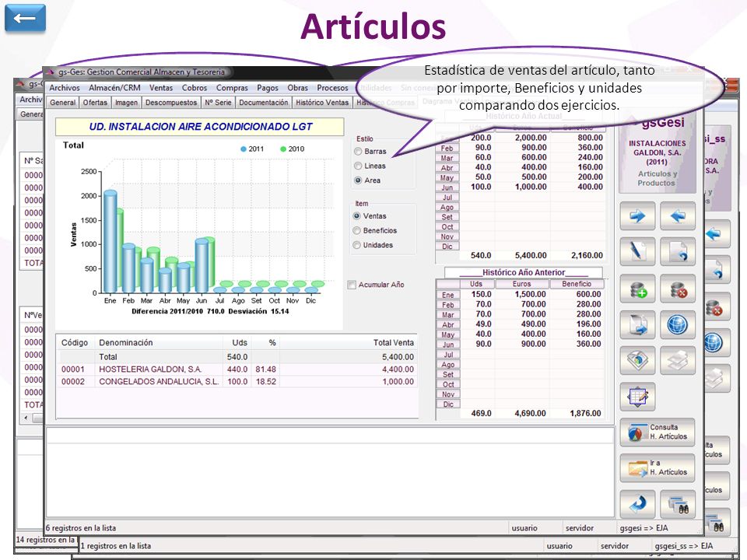Click the curved blue return arrow icon
Viewport: 747px width, 560px height.
click(x=637, y=504)
